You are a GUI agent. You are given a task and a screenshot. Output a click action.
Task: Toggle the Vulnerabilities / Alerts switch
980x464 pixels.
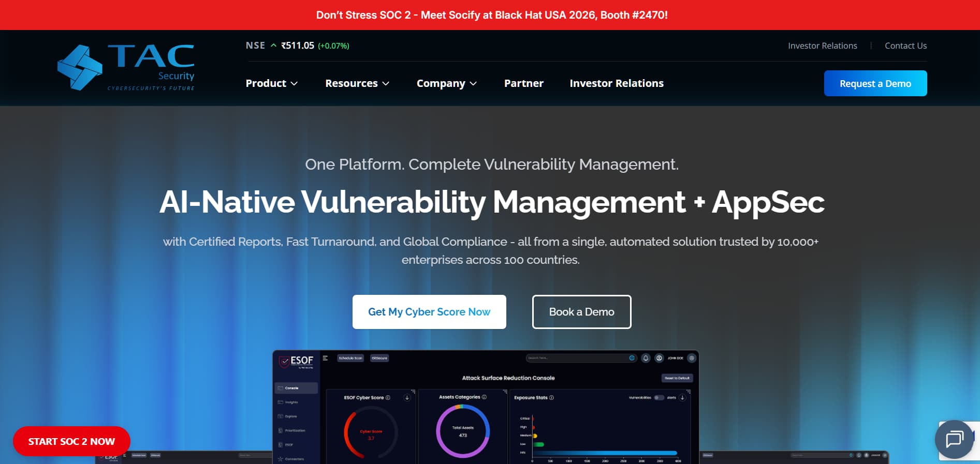(659, 398)
